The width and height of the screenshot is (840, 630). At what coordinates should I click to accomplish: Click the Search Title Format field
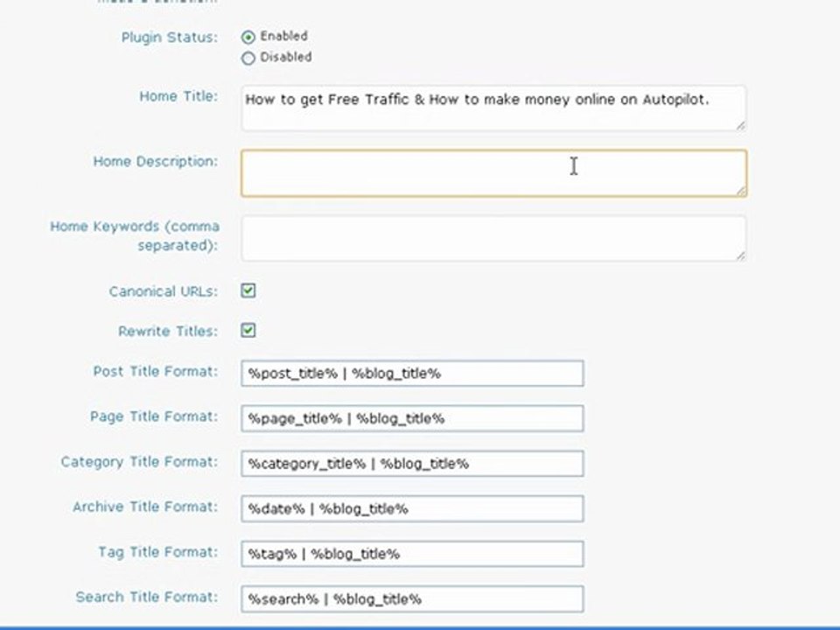(412, 598)
